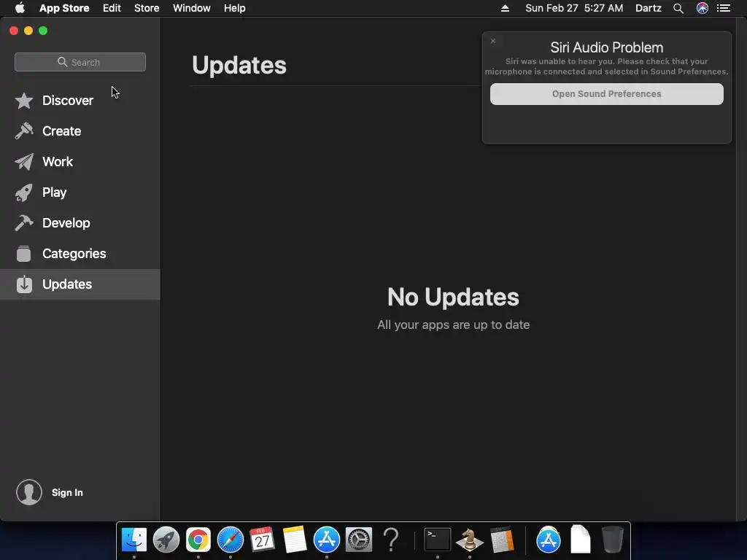Open System Preferences from the Dock
This screenshot has height=560, width=747.
tap(359, 540)
